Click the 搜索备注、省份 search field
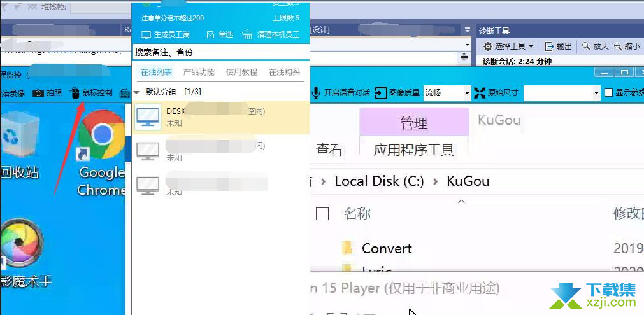The height and width of the screenshot is (315, 644). click(221, 52)
